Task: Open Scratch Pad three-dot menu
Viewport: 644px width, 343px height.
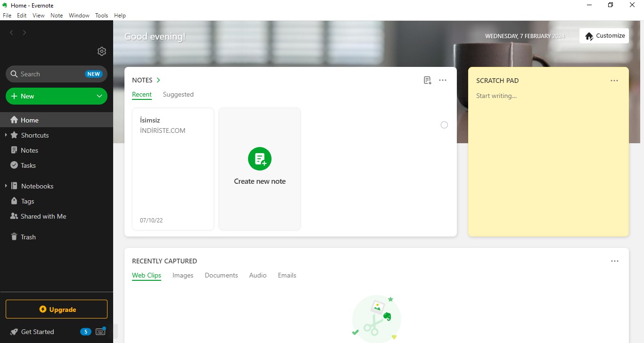Action: (x=614, y=81)
